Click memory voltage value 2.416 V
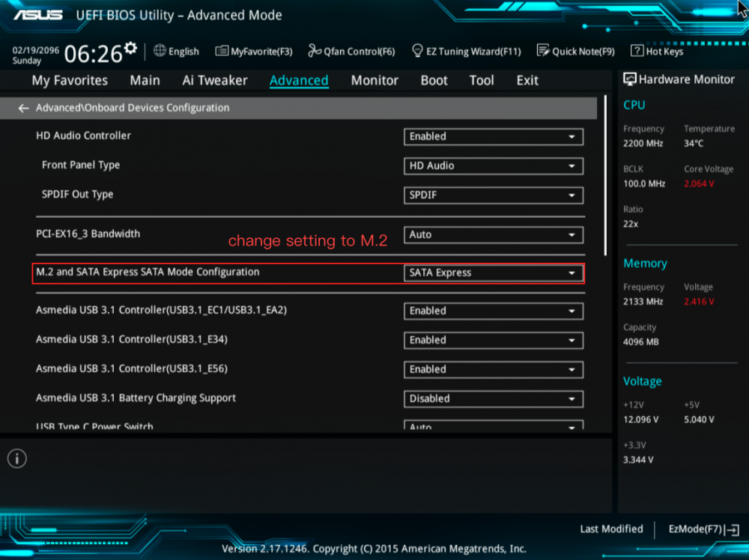The height and width of the screenshot is (560, 749). [x=699, y=302]
